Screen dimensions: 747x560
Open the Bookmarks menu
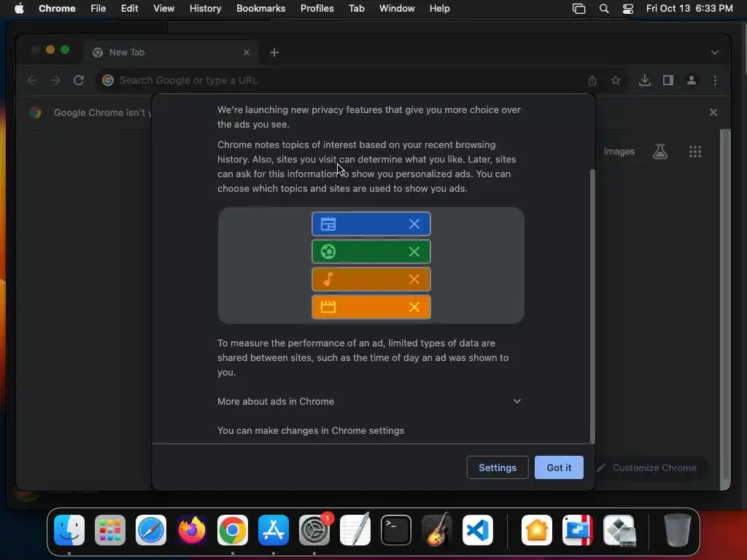[x=260, y=9]
